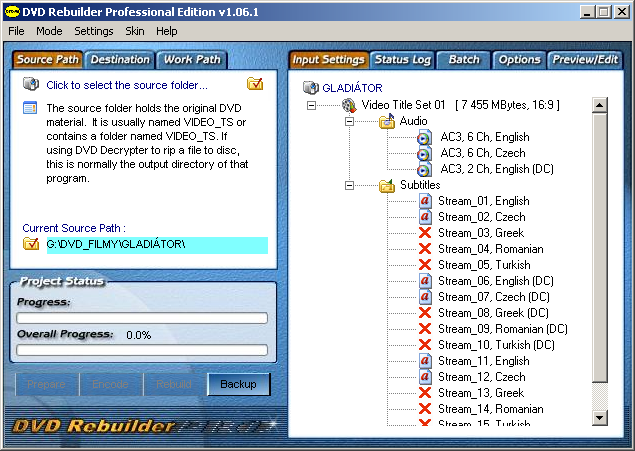
Task: Toggle subtitle Stream_06, English (DC) icon
Action: click(x=425, y=281)
